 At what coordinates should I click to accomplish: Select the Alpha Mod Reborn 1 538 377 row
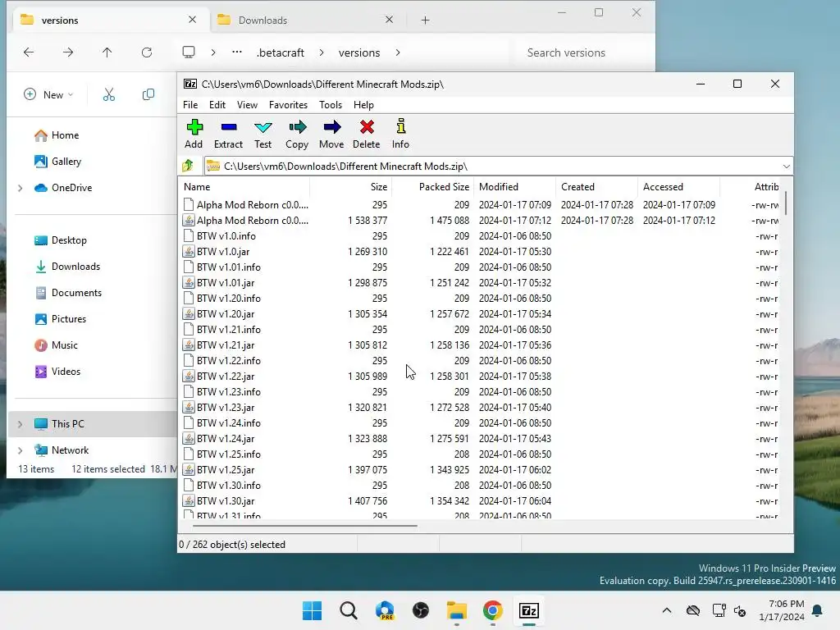[479, 220]
